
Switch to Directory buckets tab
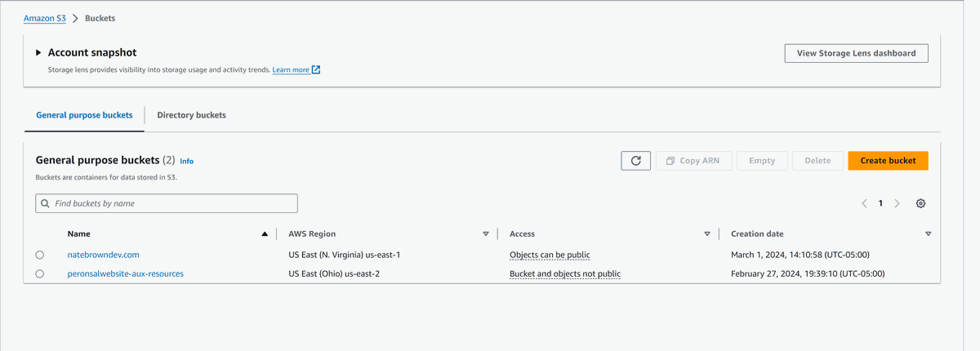coord(192,115)
